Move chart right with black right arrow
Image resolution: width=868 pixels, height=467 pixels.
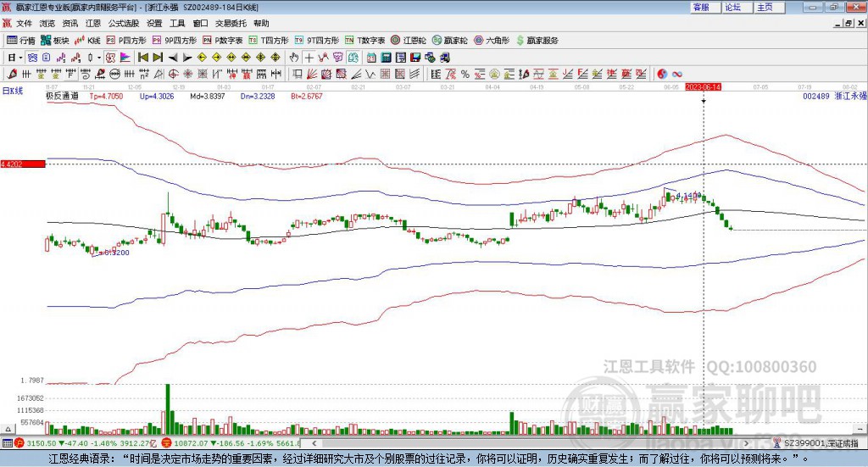tap(187, 58)
